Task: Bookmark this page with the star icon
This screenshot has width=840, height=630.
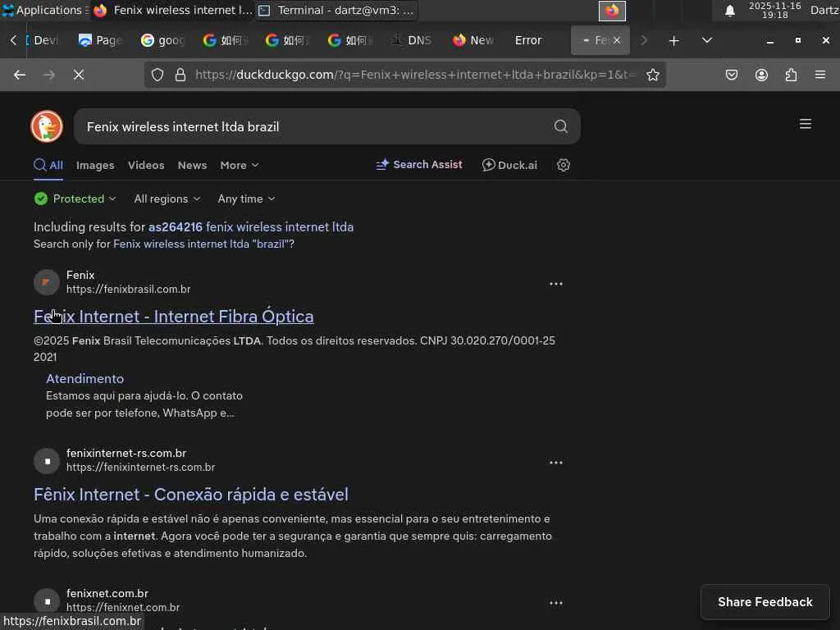Action: point(652,75)
